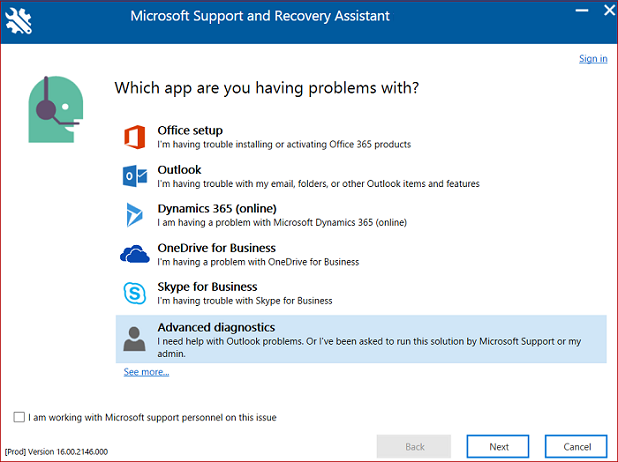Click 'problem with Microsoft Dynamics 365' description
The height and width of the screenshot is (462, 618).
coord(282,223)
